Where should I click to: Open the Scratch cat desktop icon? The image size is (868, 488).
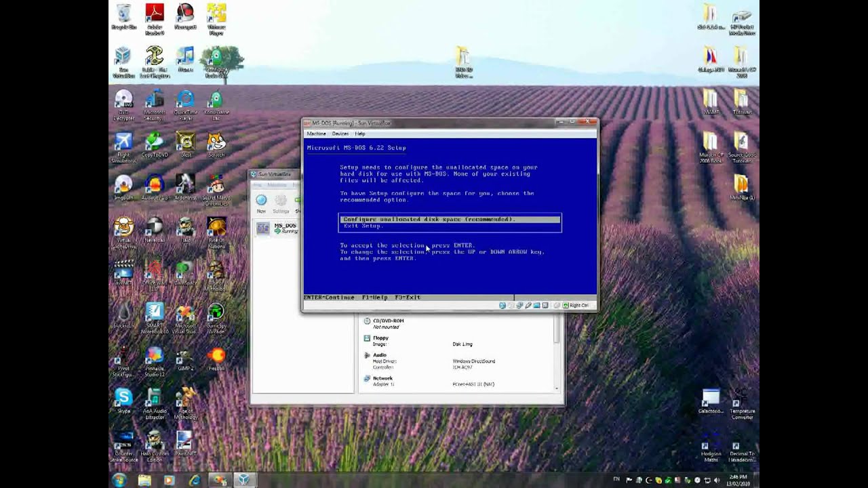pyautogui.click(x=216, y=145)
